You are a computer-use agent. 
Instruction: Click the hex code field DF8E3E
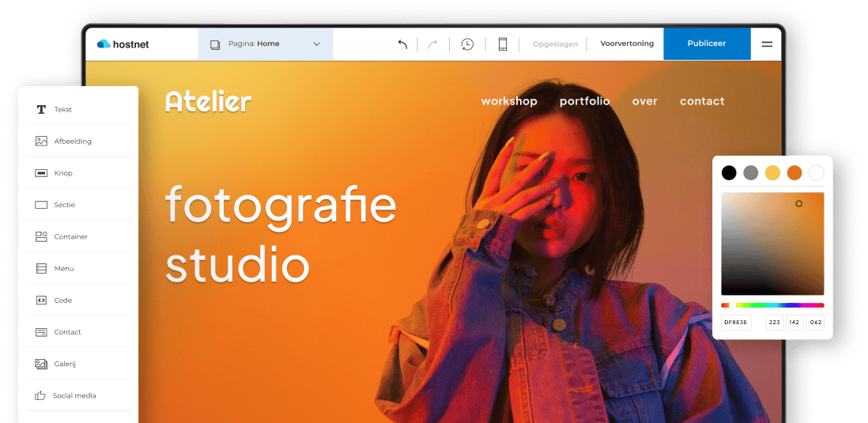point(736,323)
